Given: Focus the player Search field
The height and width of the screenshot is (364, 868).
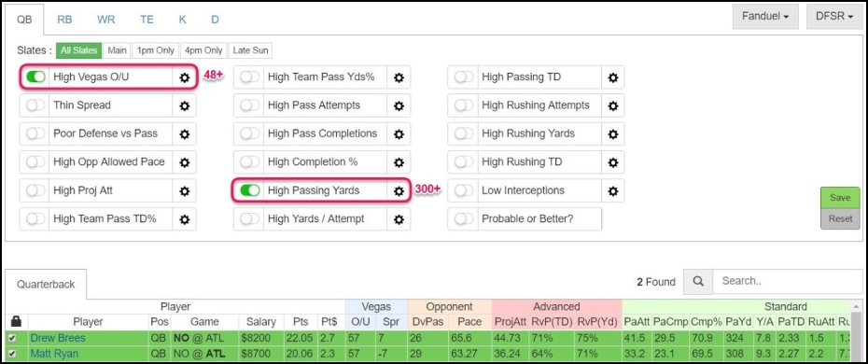Looking at the screenshot, I should [787, 281].
